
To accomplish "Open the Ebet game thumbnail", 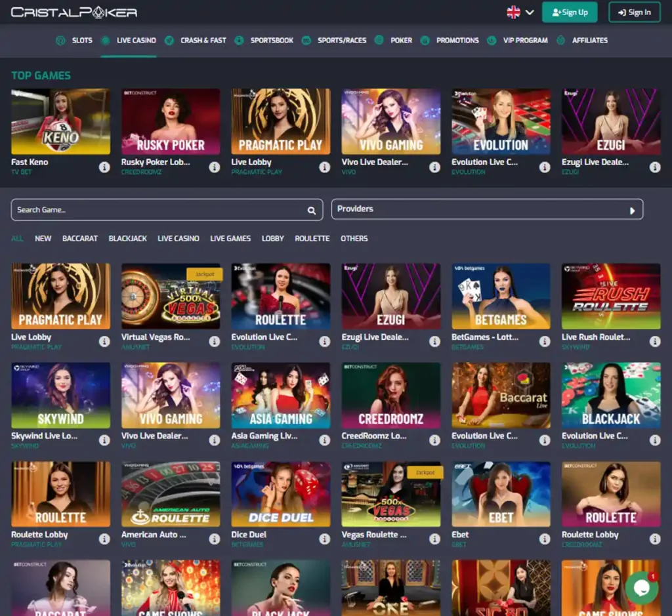I will (501, 494).
